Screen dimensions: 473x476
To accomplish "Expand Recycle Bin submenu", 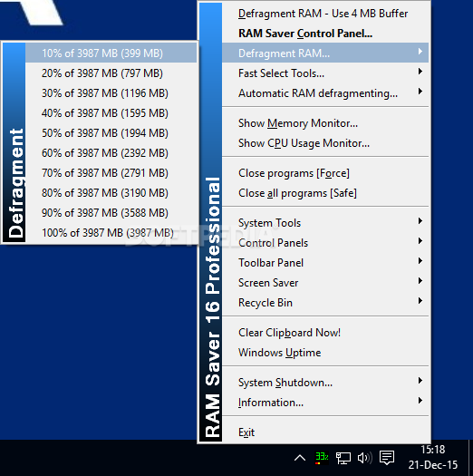I will [x=325, y=303].
